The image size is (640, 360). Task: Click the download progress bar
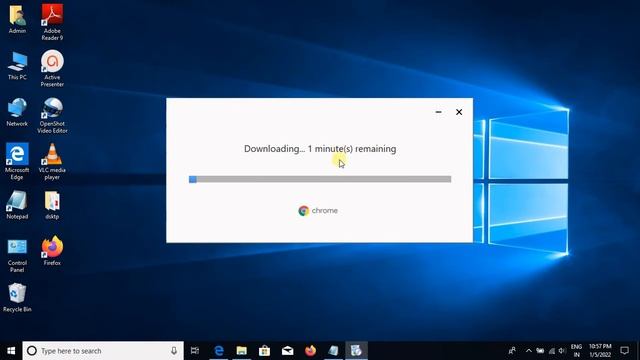click(x=320, y=179)
